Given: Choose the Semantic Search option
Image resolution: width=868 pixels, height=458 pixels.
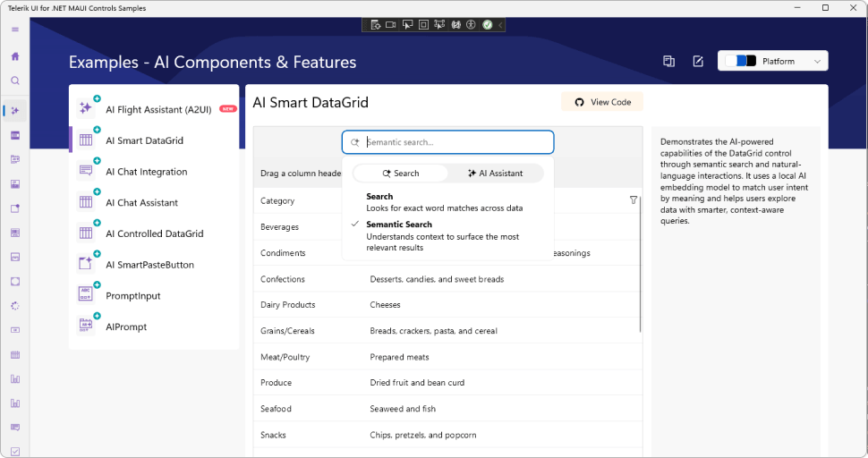Looking at the screenshot, I should click(x=447, y=235).
